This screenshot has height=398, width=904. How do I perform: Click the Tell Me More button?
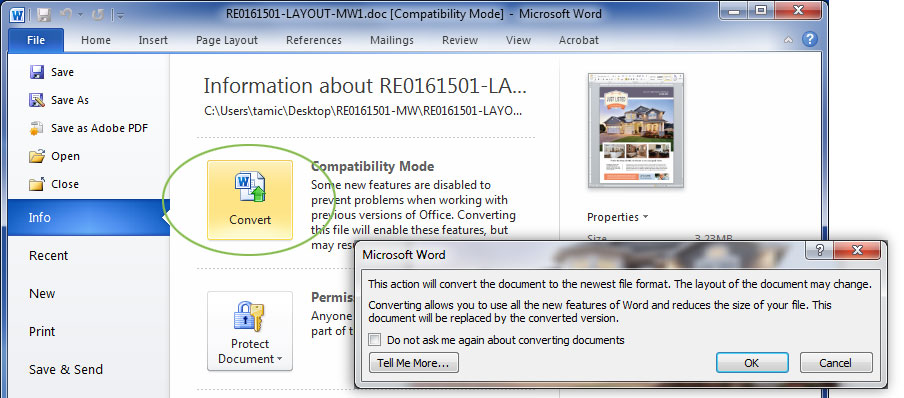coord(413,363)
